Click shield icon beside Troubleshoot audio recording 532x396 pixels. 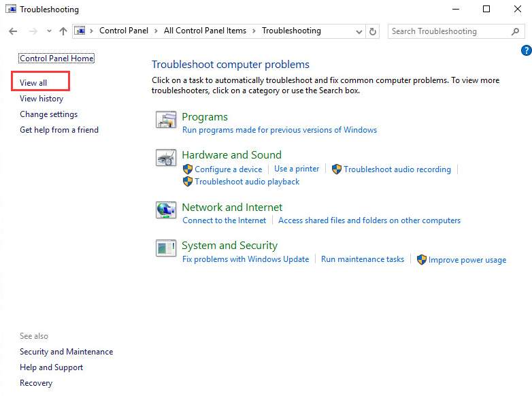coord(337,169)
